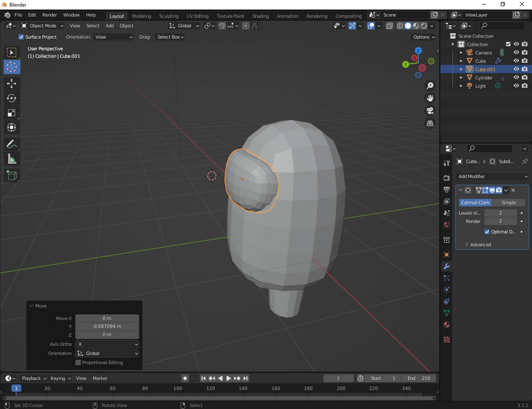Click the frame 1 timeline playhead marker
Viewport: 532px width, 409px height.
point(16,388)
